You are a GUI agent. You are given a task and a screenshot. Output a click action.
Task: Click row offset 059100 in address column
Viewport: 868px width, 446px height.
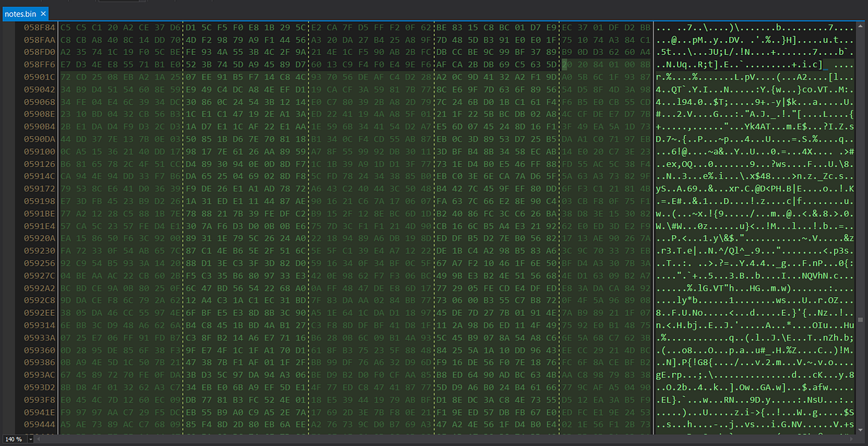38,151
